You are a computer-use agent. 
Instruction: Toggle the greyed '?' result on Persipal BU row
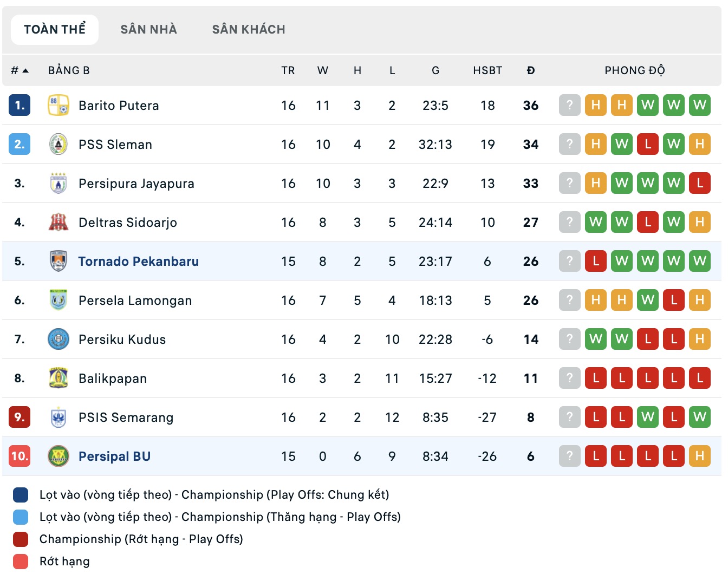coord(569,456)
